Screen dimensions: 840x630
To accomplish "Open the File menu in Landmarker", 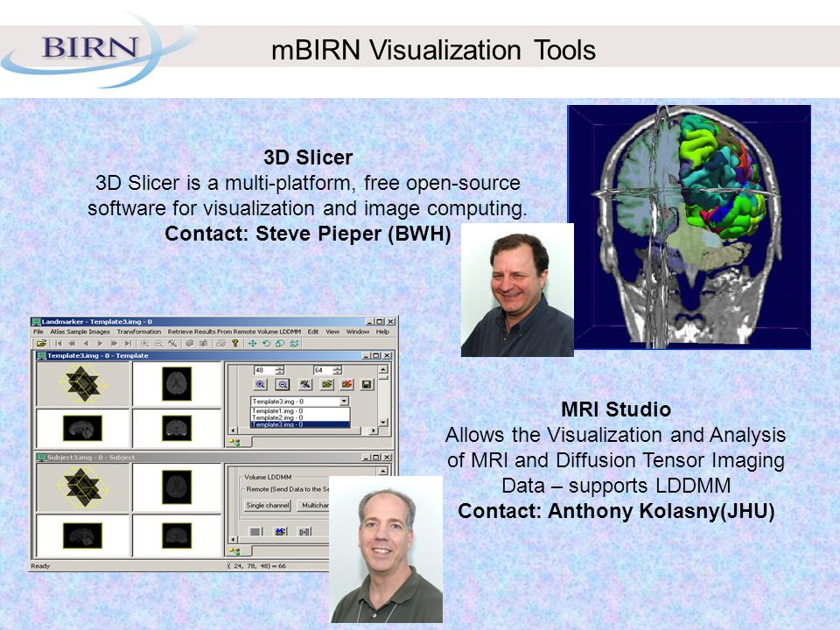I will tap(38, 332).
